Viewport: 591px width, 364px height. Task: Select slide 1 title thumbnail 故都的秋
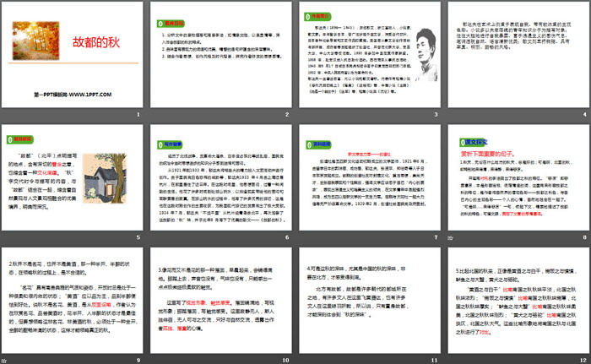(72, 55)
